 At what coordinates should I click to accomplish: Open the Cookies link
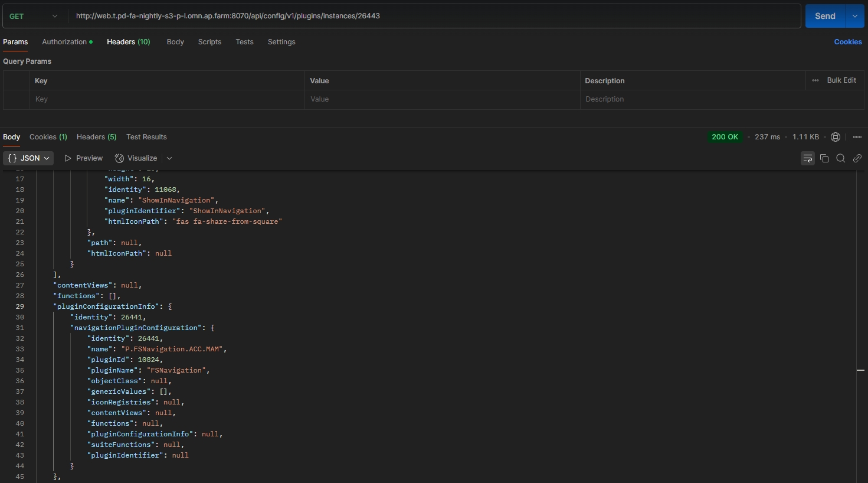click(x=847, y=42)
